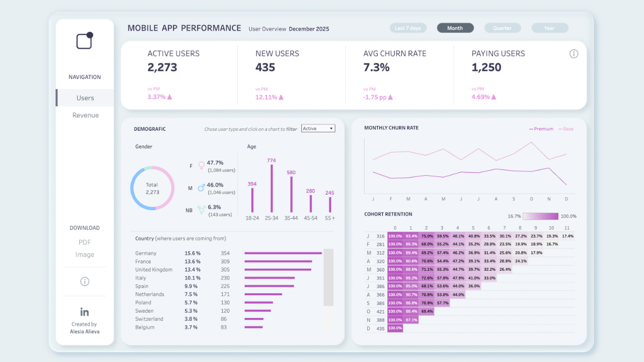
Task: Download the dashboard as Image
Action: (x=85, y=255)
